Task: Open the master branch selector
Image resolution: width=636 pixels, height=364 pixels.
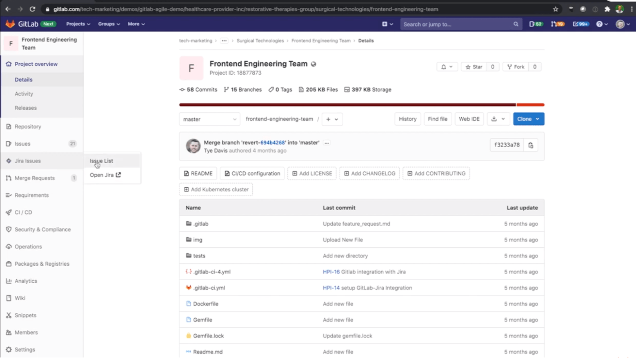Action: [x=209, y=119]
